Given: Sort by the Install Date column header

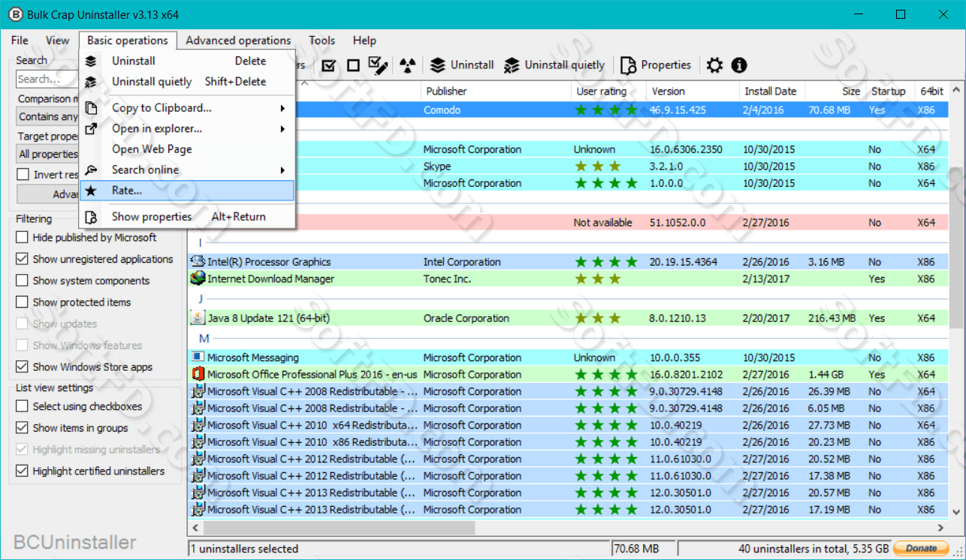Looking at the screenshot, I should (x=772, y=91).
